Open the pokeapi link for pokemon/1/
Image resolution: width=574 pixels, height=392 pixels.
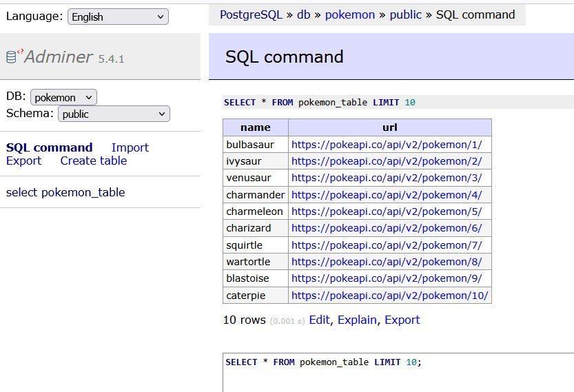[x=387, y=145]
